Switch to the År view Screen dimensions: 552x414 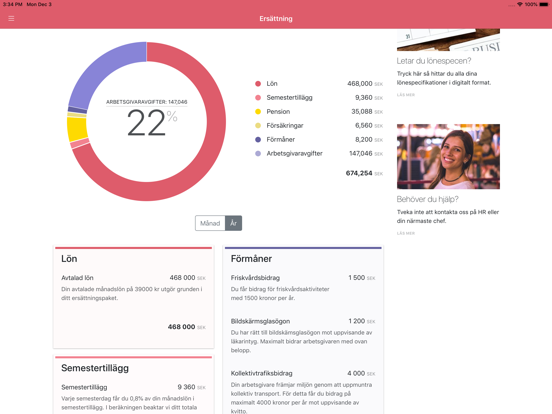click(233, 223)
